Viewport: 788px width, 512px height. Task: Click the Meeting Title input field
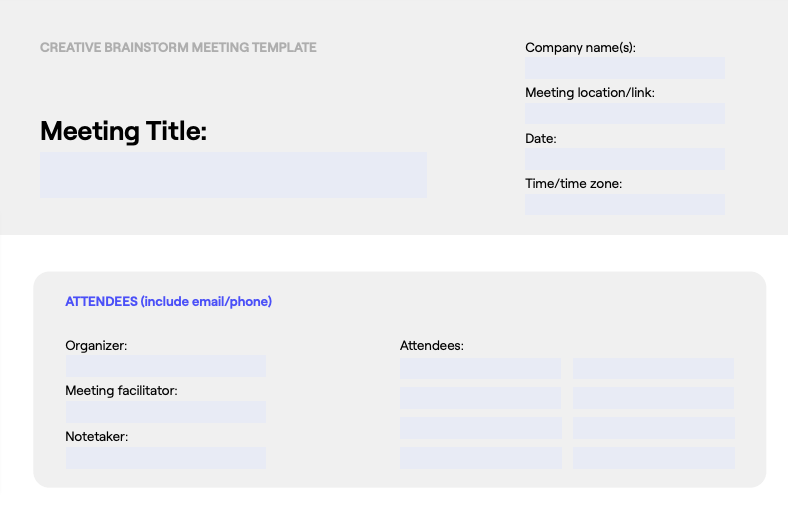point(233,175)
